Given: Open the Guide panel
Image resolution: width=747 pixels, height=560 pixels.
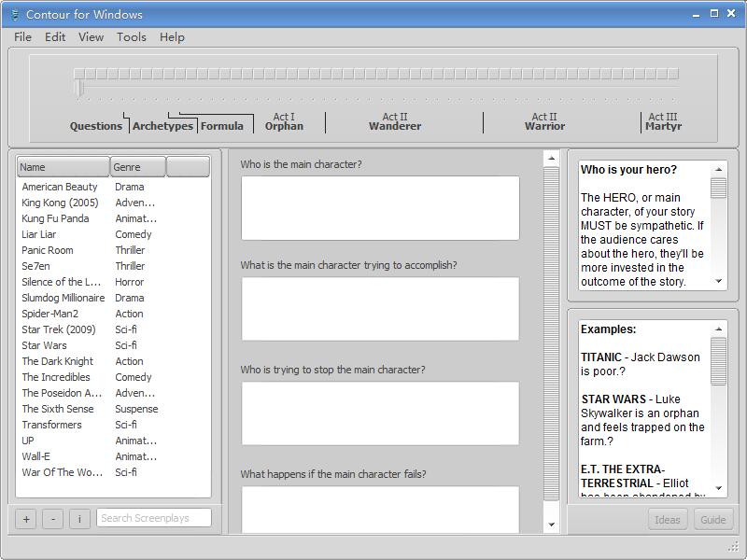Looking at the screenshot, I should [712, 519].
